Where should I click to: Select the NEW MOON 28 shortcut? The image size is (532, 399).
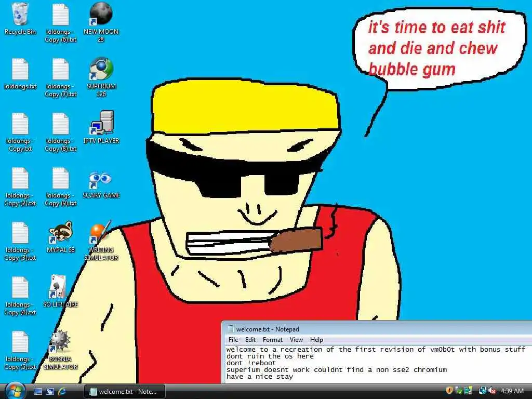click(x=101, y=22)
